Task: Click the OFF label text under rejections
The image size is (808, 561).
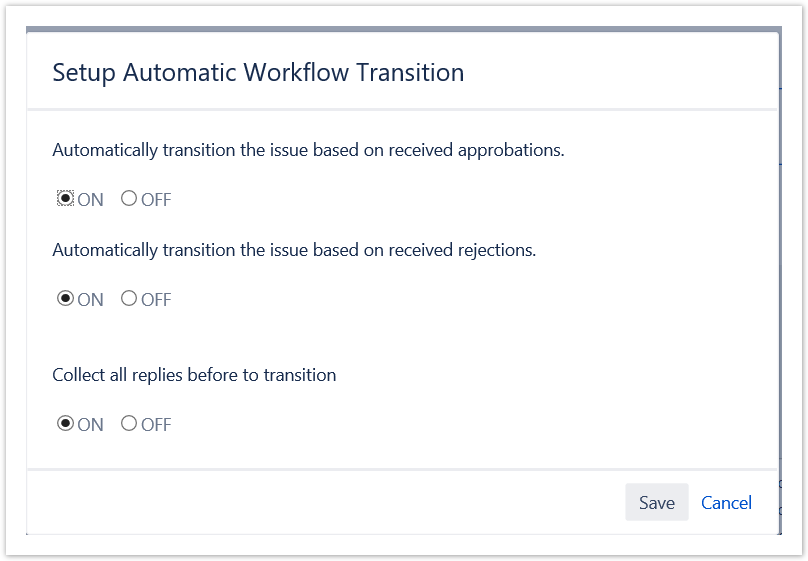Action: (x=156, y=300)
